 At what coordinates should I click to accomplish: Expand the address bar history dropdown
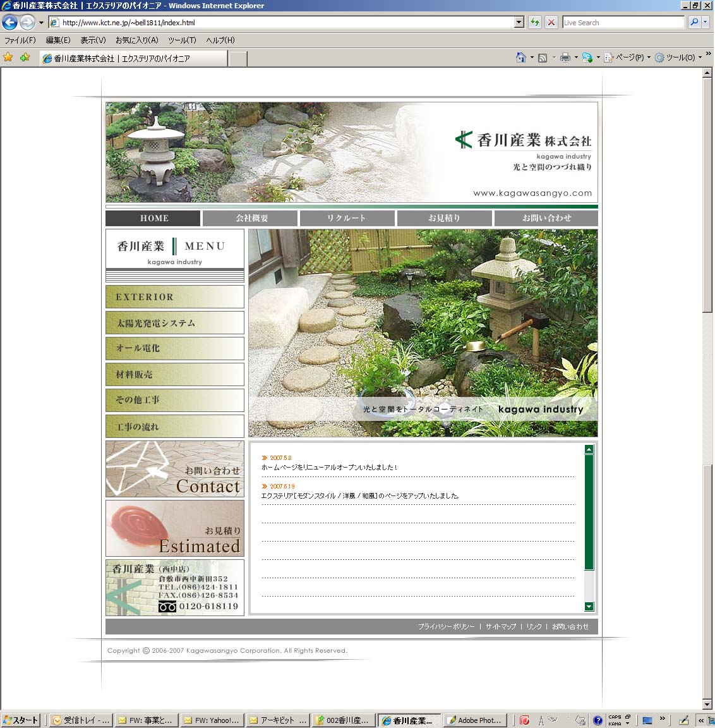[x=519, y=22]
